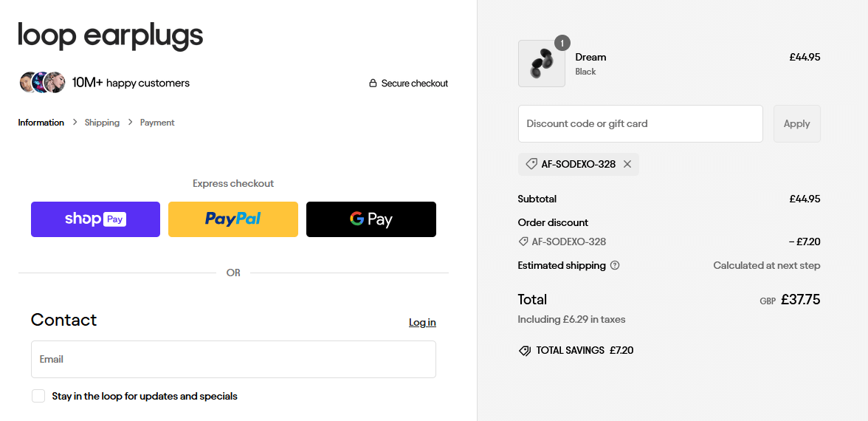Go to the Shipping breadcrumb step
The height and width of the screenshot is (421, 868).
coord(102,123)
